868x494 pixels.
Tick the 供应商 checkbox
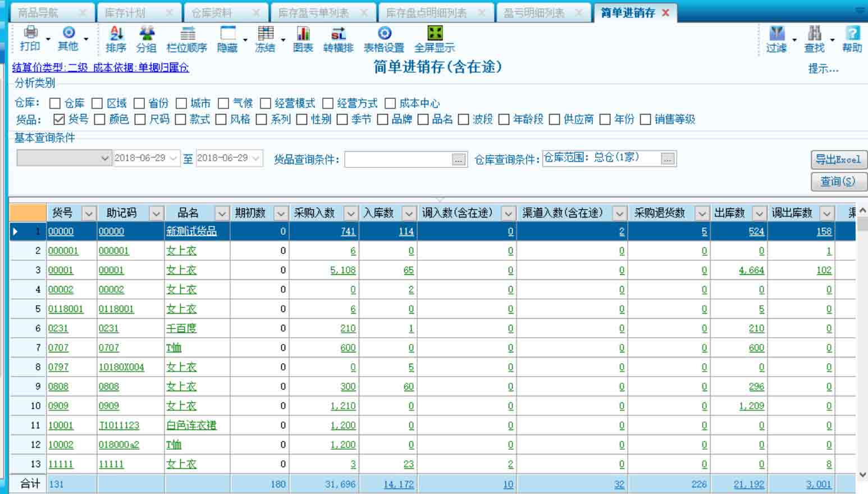point(555,119)
